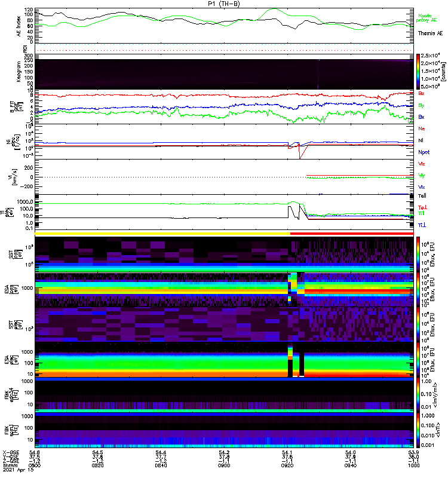Screen dimensions: 448x478
Task: Click the red region status bar
Action: click(x=352, y=234)
